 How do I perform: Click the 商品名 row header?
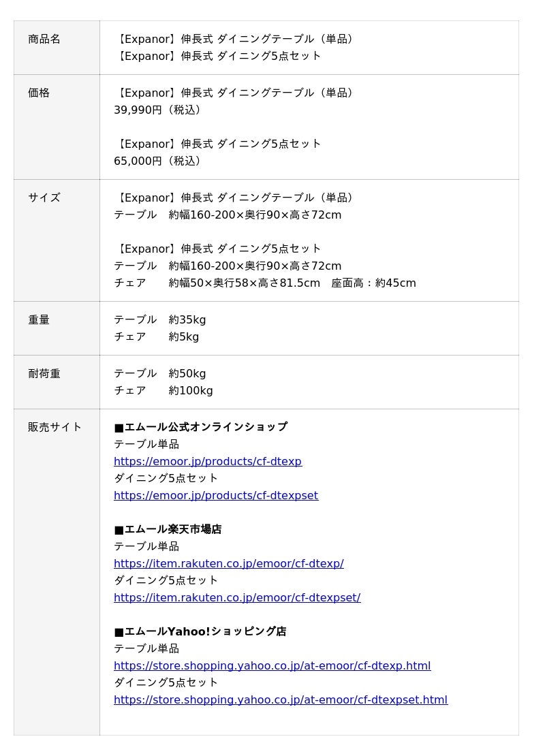tap(44, 40)
